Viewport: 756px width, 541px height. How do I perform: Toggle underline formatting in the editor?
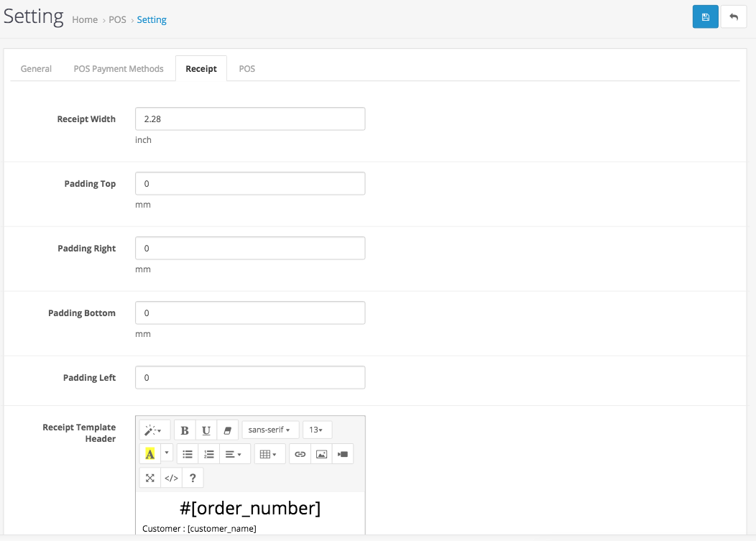[x=206, y=430]
